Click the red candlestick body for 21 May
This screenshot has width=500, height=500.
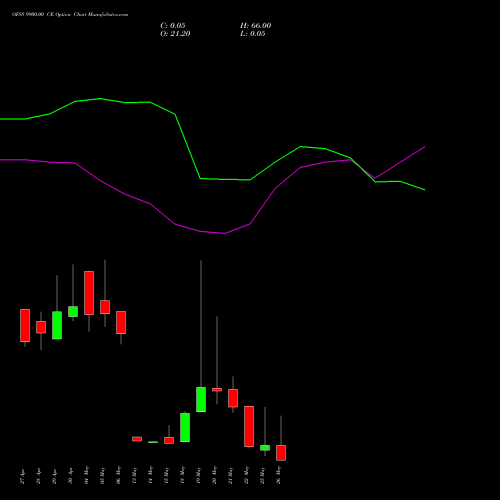[x=233, y=398]
